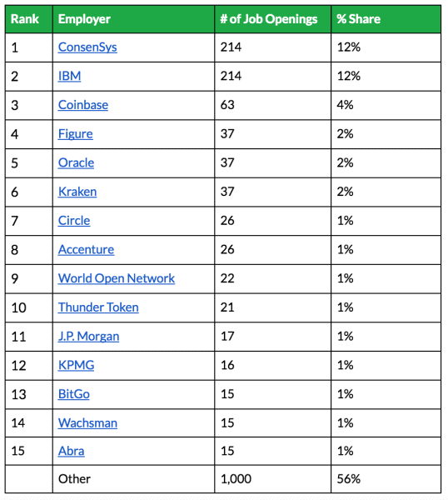
Task: Open the Kraken link
Action: point(77,192)
